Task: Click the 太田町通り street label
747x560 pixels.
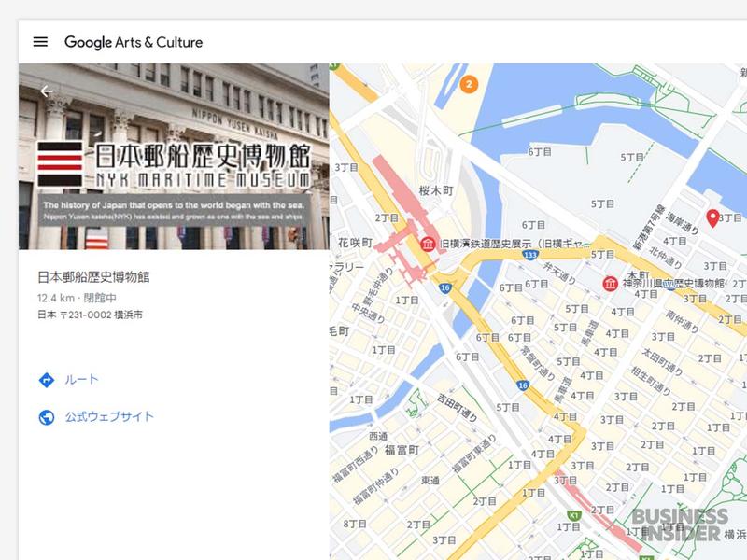Action: [663, 361]
